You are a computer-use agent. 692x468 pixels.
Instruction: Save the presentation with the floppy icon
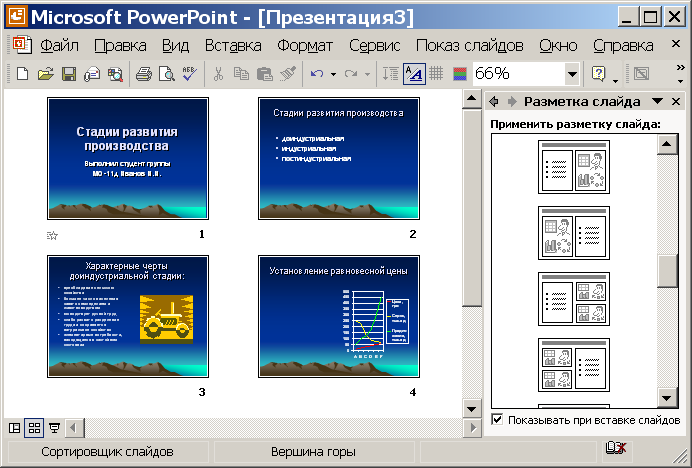tap(69, 74)
